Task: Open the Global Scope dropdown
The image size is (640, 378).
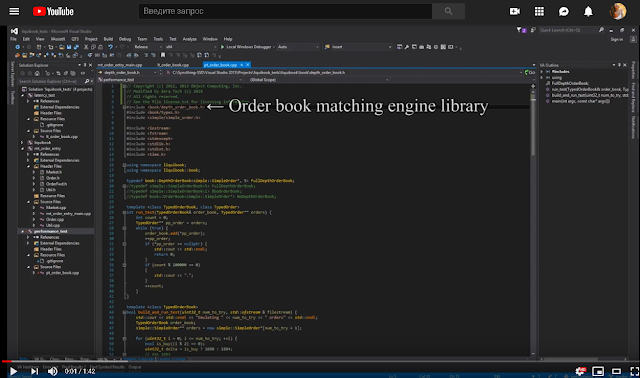Action: point(318,80)
